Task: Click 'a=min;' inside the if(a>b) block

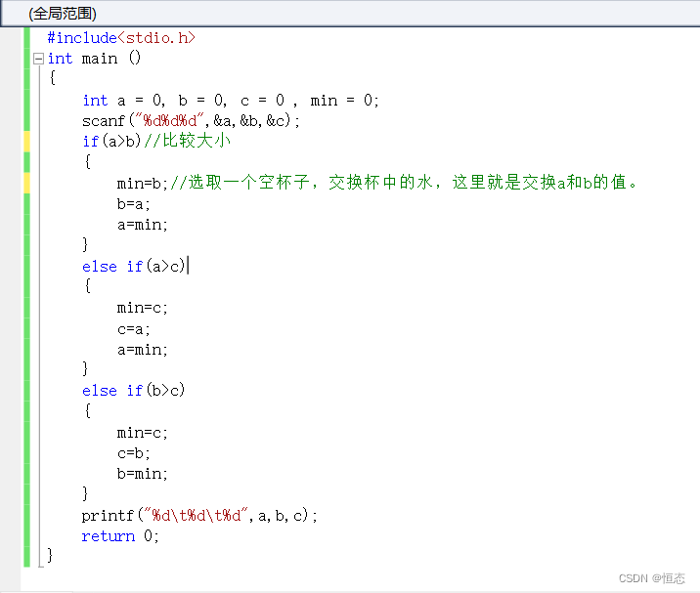Action: 143,225
